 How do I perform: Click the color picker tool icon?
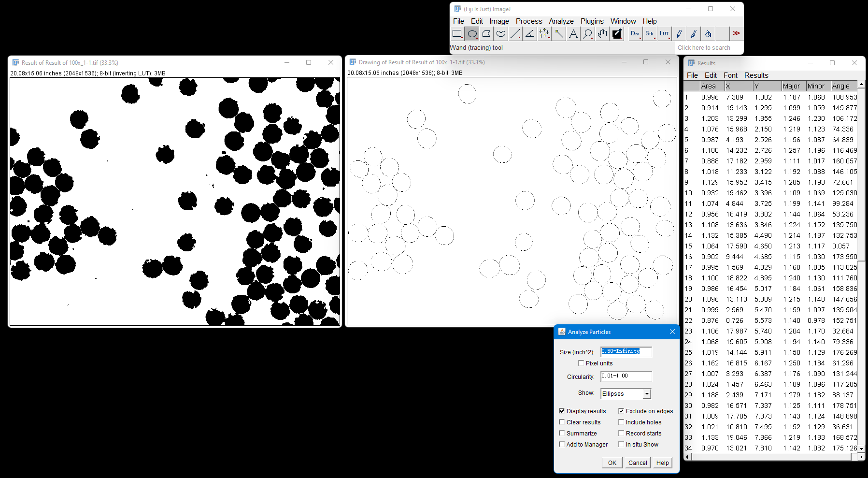[617, 34]
